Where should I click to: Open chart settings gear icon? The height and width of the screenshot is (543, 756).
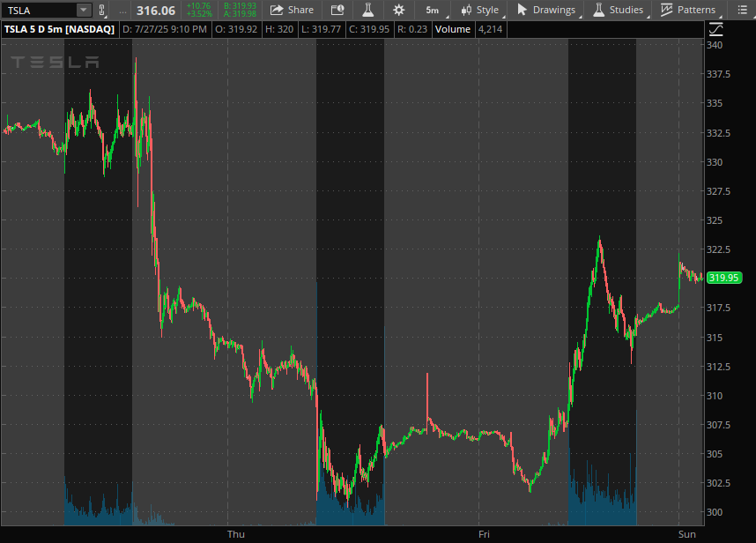pyautogui.click(x=399, y=10)
